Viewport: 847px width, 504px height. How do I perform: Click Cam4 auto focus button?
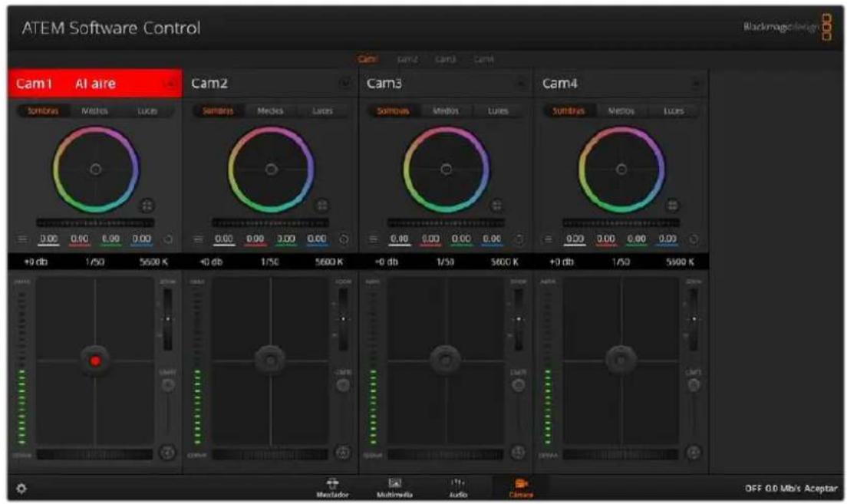(694, 453)
